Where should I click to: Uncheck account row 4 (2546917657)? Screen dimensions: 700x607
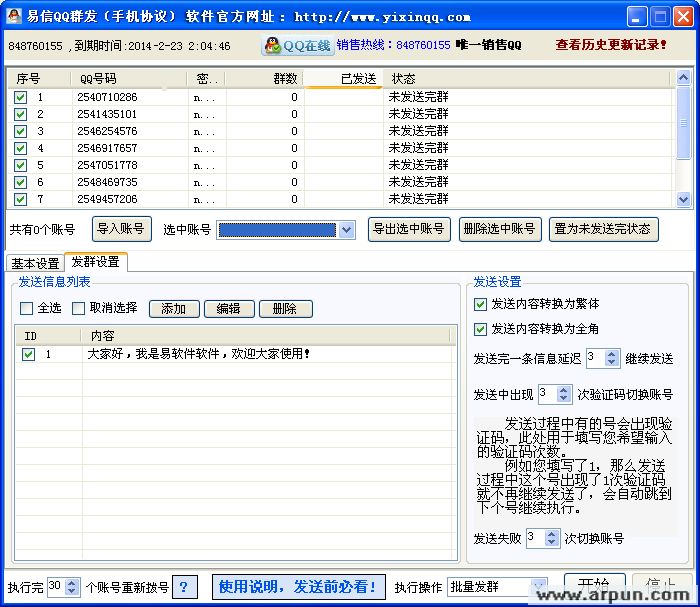[21, 148]
